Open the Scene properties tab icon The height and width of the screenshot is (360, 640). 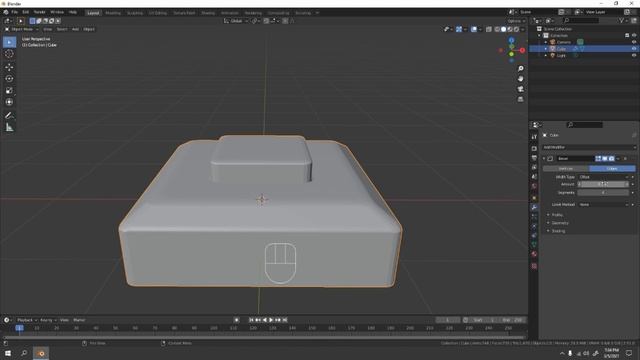pos(534,177)
